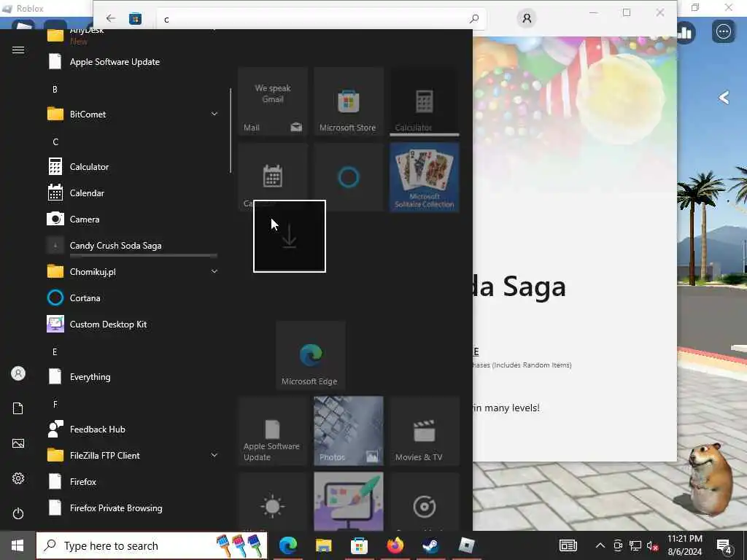Show hidden system tray icons
Image resolution: width=747 pixels, height=560 pixels.
click(x=600, y=545)
